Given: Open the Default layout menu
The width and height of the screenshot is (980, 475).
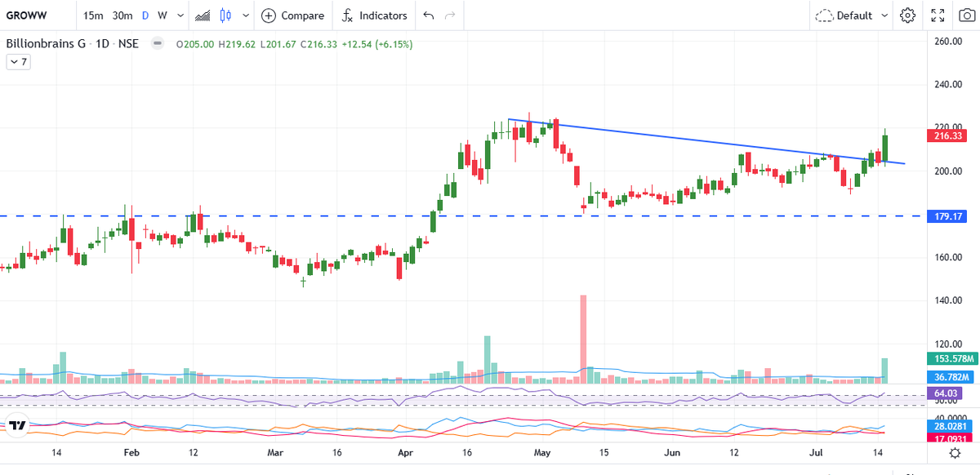Looking at the screenshot, I should tap(851, 16).
